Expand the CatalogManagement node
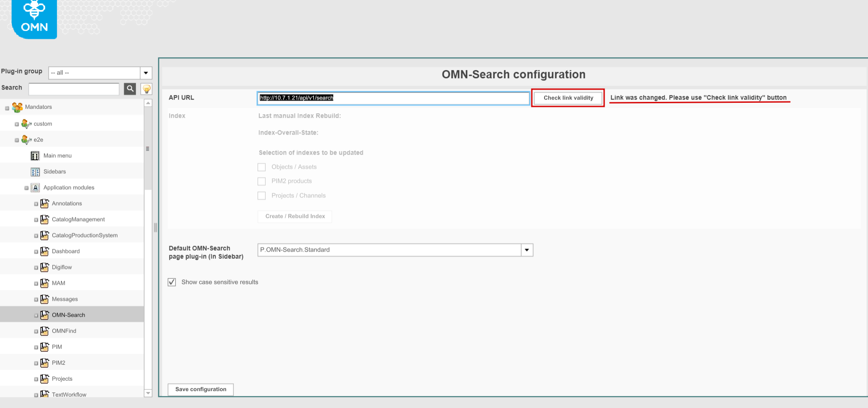The image size is (868, 408). pyautogui.click(x=36, y=220)
